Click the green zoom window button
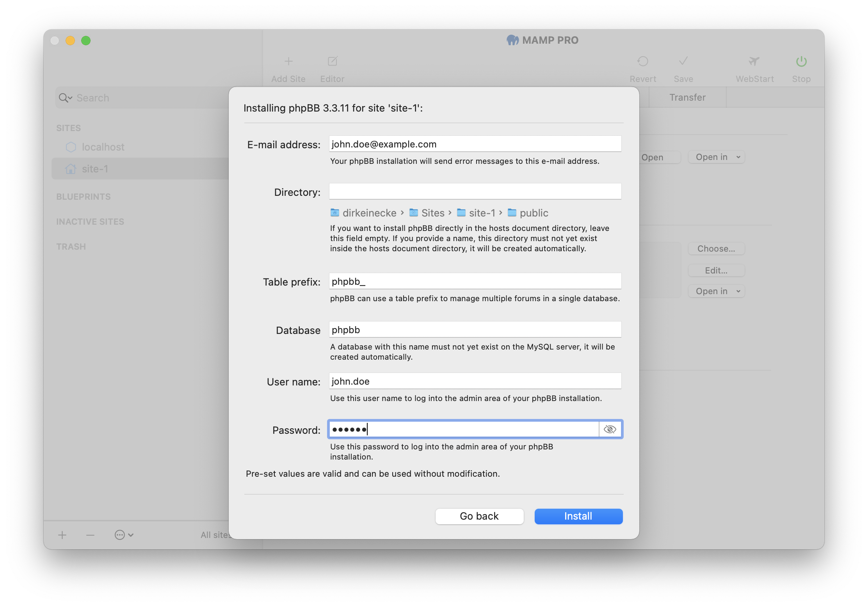Viewport: 868px width, 607px height. coord(86,41)
